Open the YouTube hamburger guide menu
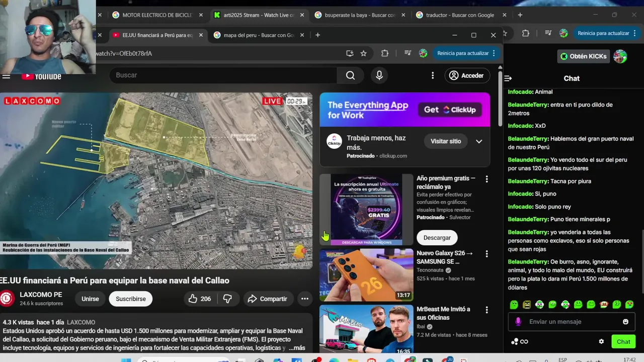Viewport: 644px width, 362px height. (6, 76)
